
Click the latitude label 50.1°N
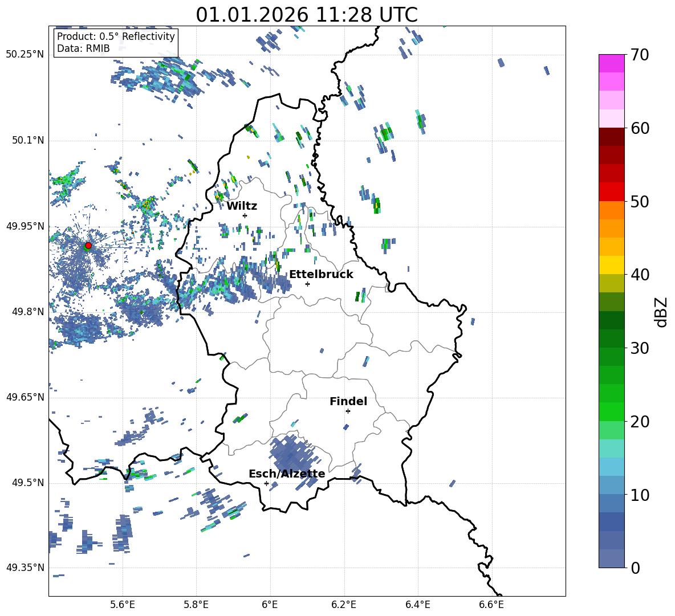(x=28, y=140)
